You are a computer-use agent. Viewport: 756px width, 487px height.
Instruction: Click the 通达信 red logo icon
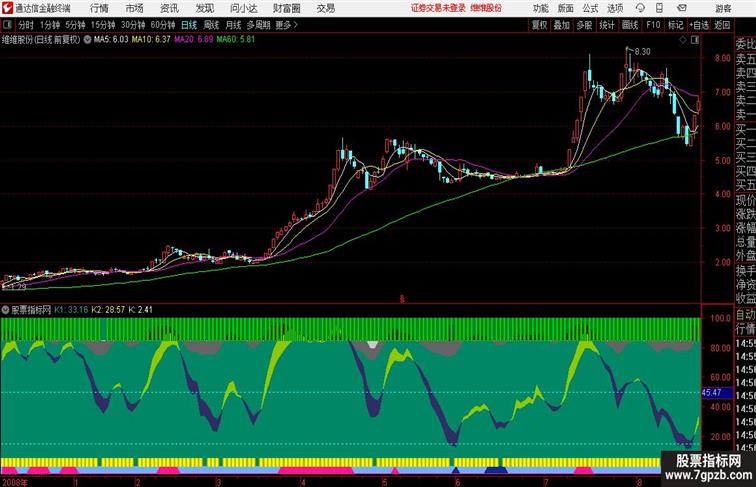[7, 8]
